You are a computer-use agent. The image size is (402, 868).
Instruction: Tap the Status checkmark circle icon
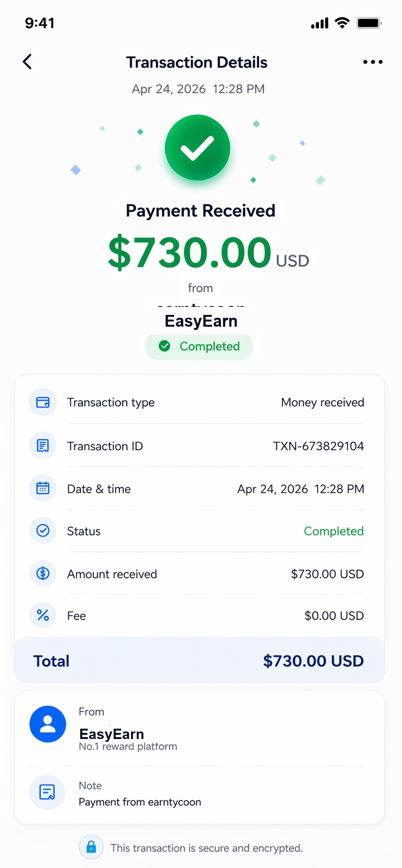point(43,530)
